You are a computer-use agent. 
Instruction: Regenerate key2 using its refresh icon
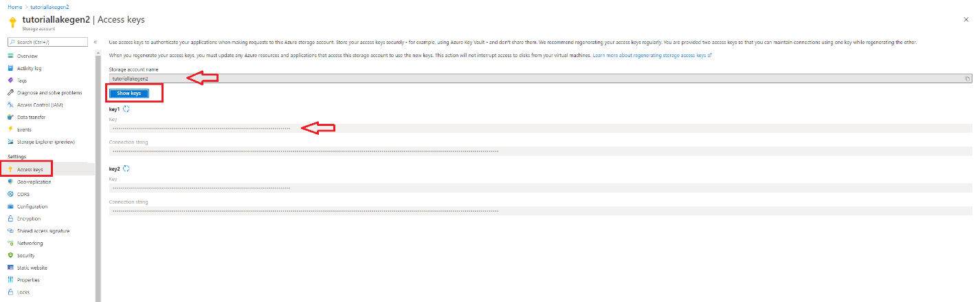coord(126,169)
